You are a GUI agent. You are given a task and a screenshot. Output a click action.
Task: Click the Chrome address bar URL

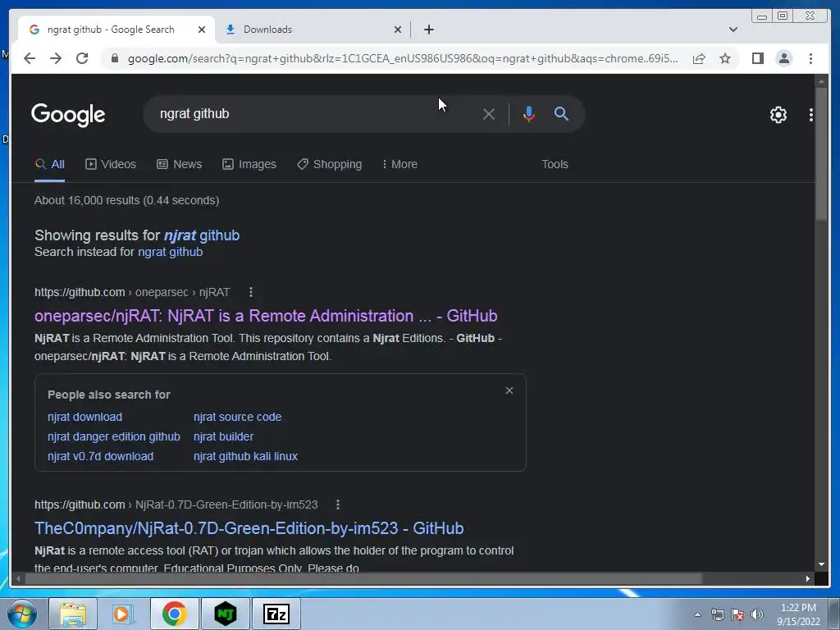pyautogui.click(x=403, y=58)
